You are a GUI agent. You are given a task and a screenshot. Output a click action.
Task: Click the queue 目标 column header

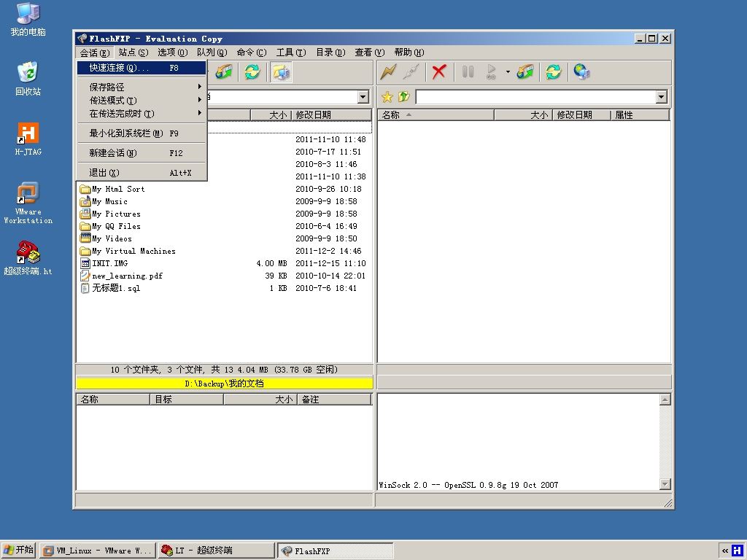(187, 400)
